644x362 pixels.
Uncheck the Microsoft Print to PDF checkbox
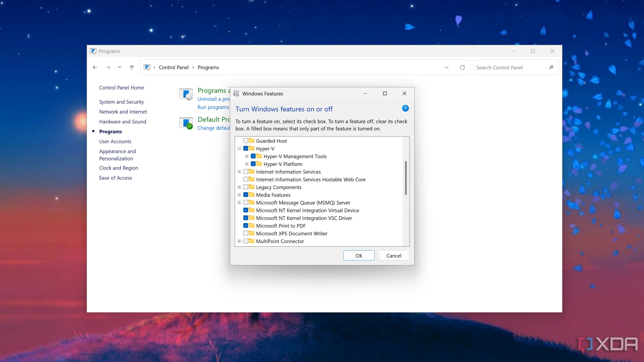246,226
